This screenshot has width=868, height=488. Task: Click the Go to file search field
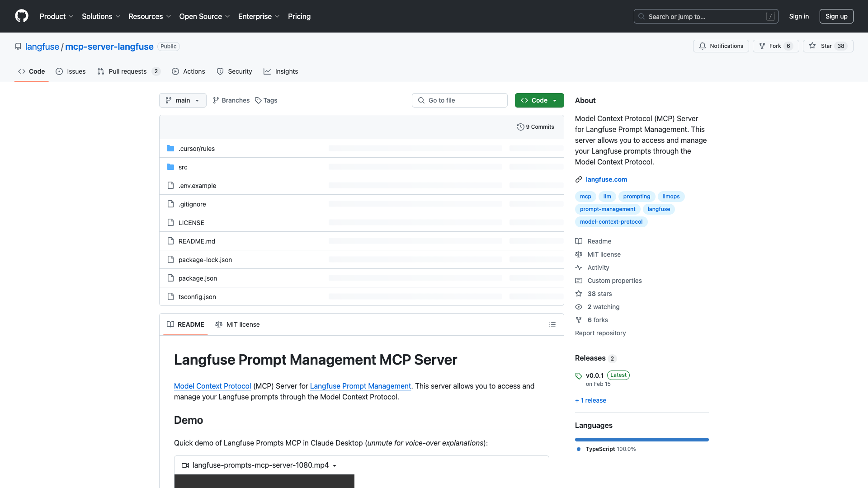[x=459, y=100]
